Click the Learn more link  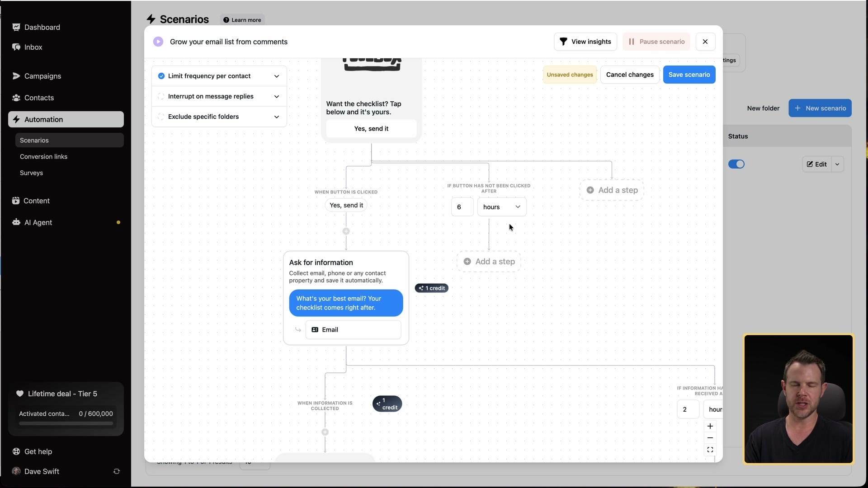coord(242,20)
